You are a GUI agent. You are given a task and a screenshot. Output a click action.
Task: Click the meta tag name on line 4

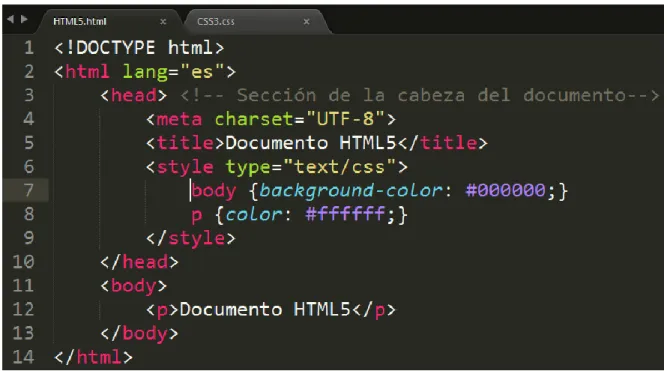[x=179, y=119]
